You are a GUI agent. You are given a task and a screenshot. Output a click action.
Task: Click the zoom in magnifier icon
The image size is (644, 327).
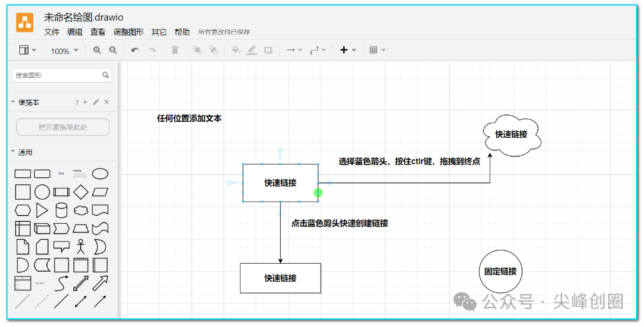tap(97, 50)
